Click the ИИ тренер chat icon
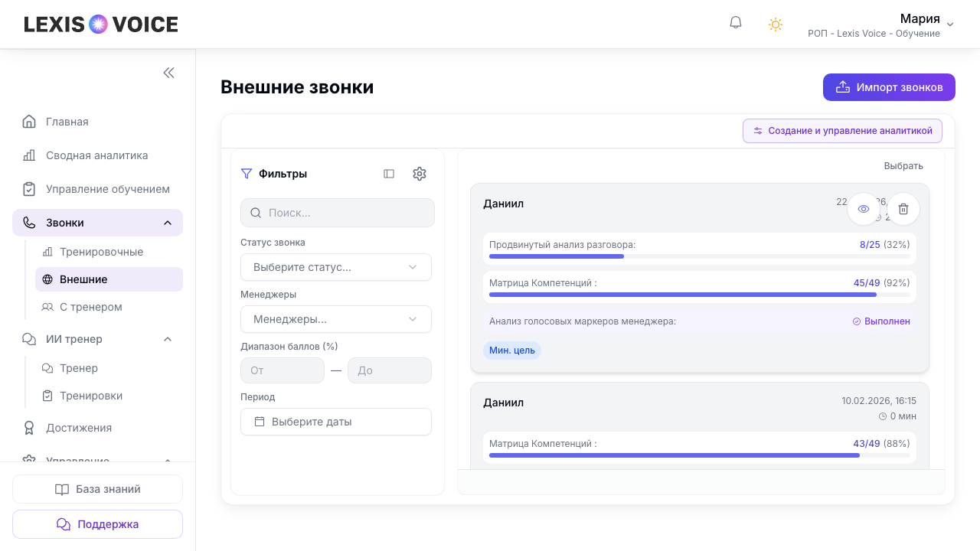The image size is (980, 551). [29, 339]
